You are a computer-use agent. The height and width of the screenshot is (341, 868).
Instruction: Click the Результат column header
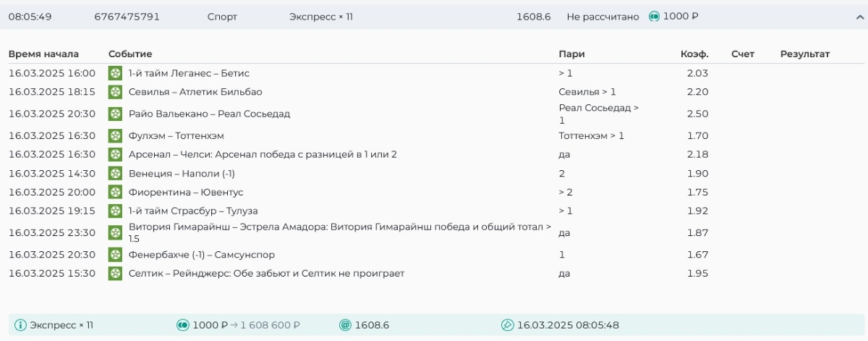804,54
